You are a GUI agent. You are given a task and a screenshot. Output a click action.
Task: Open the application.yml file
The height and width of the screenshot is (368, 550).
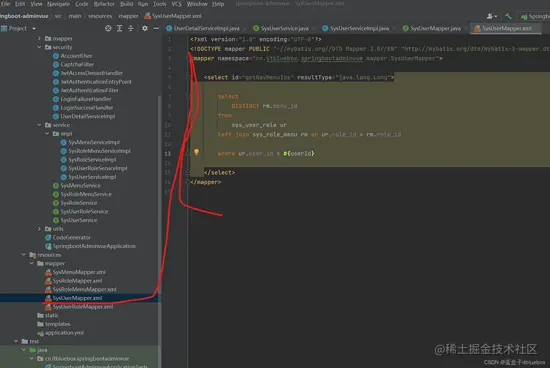click(64, 333)
